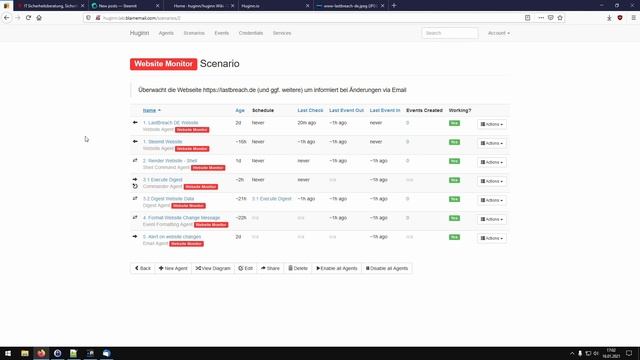This screenshot has width=640, height=360.
Task: Sort the table by Last Event Out
Action: 346,110
